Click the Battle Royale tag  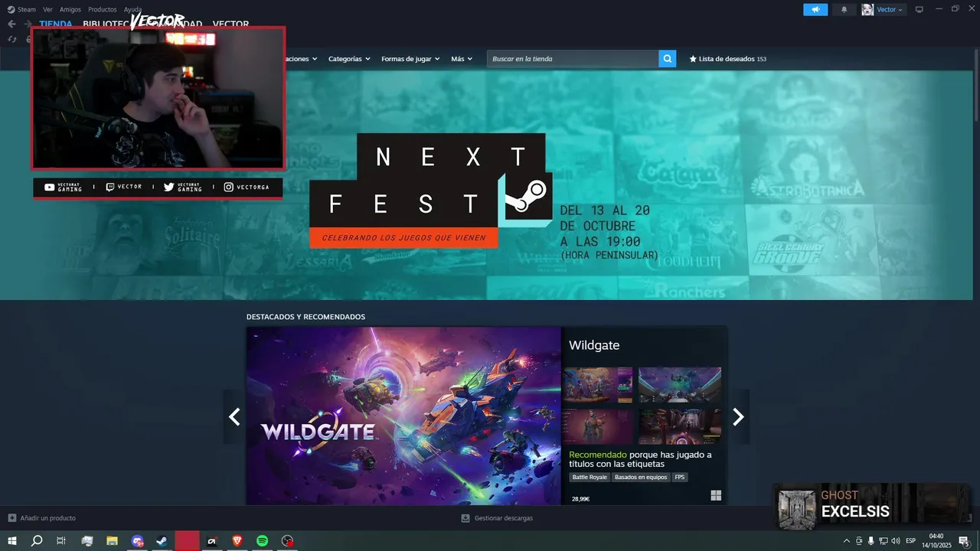pos(590,478)
